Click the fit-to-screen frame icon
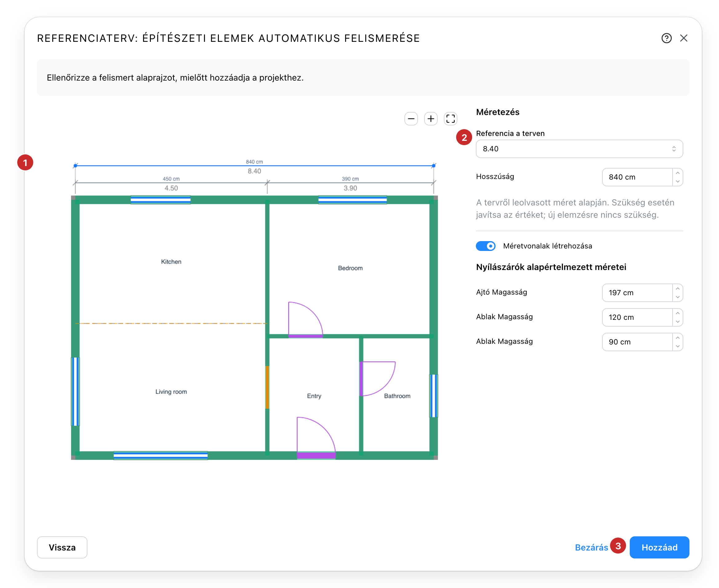 450,119
